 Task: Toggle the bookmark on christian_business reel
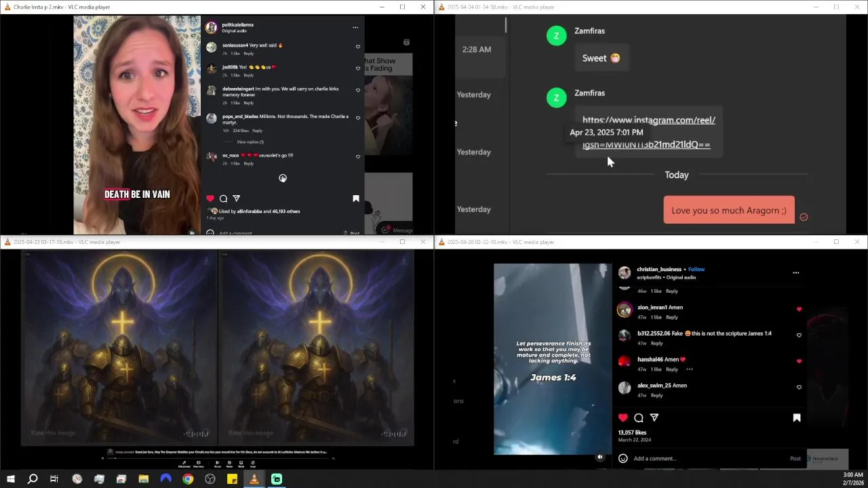pyautogui.click(x=797, y=418)
